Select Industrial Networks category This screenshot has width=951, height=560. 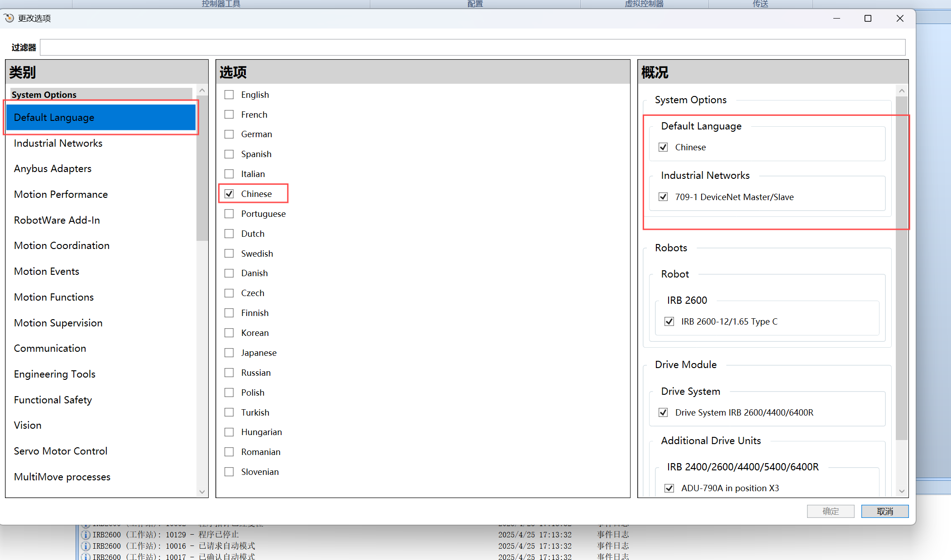(58, 143)
